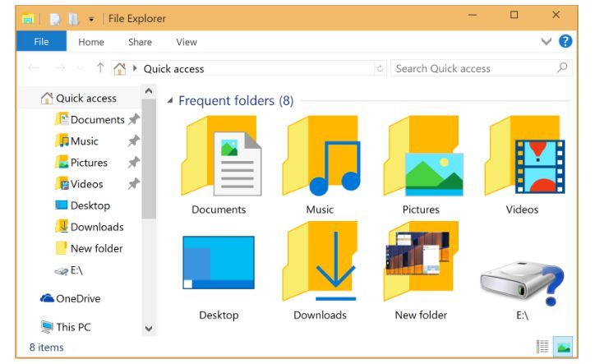
Task: Expand address bar Quick access path arrow
Action: [x=135, y=68]
